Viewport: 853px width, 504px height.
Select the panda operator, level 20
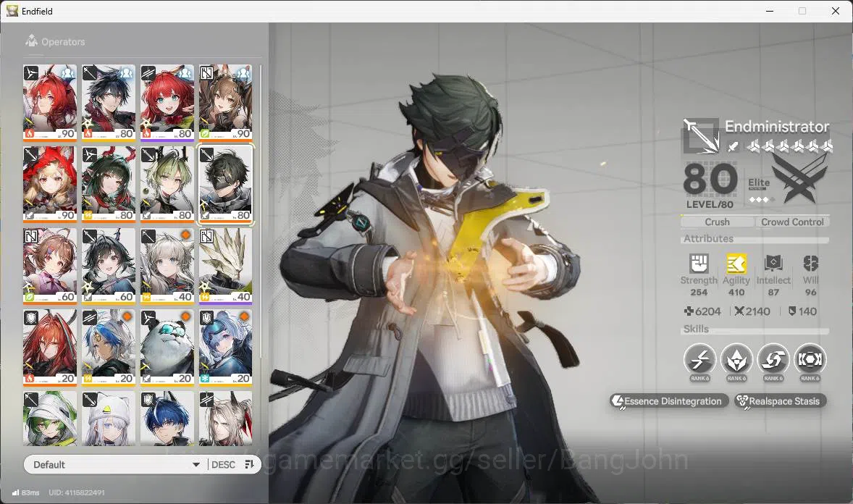click(167, 348)
